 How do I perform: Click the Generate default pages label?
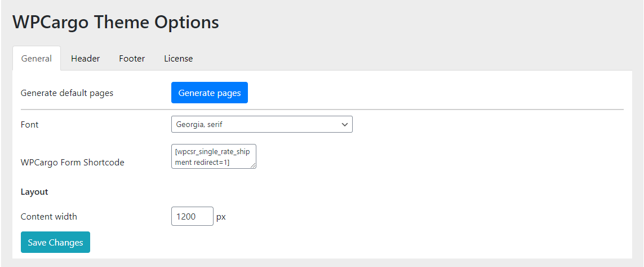67,93
